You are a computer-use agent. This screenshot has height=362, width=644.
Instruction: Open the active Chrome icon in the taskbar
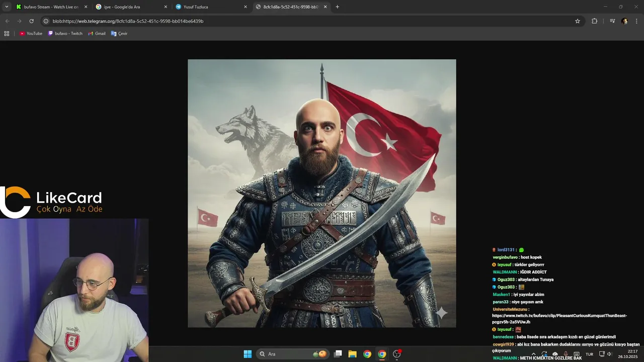click(382, 354)
